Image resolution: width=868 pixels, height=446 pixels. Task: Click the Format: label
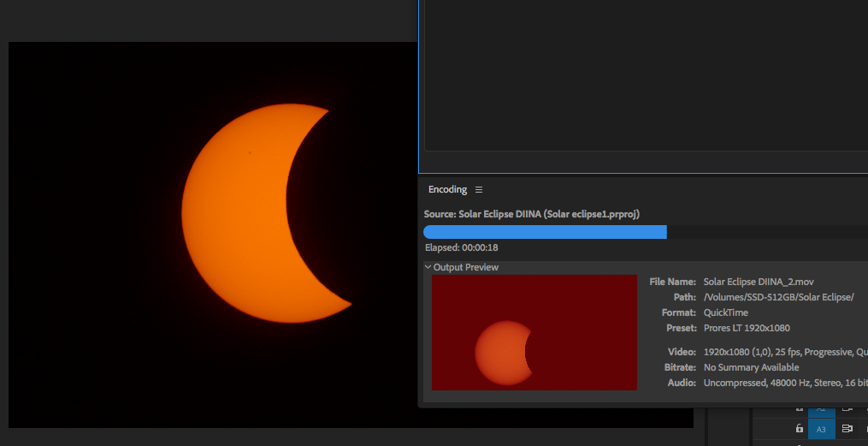pyautogui.click(x=679, y=313)
